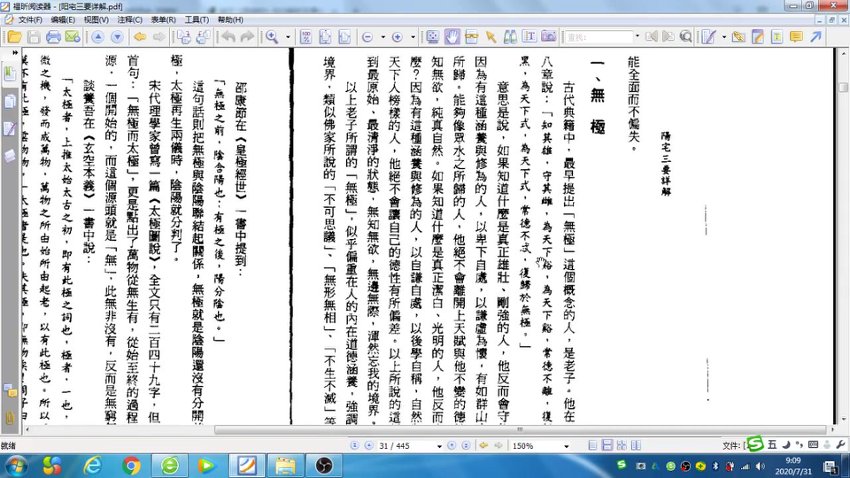Open the 帮助(H) menu
850x478 pixels.
[230, 20]
